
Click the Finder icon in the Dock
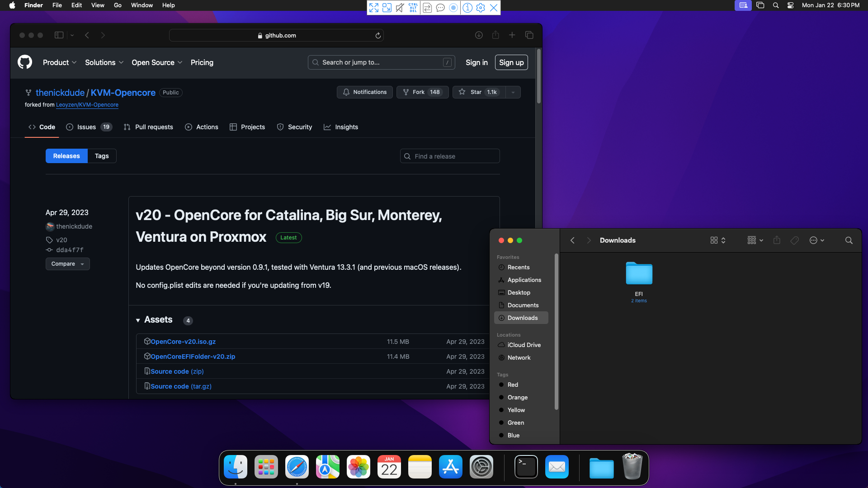coord(235,467)
